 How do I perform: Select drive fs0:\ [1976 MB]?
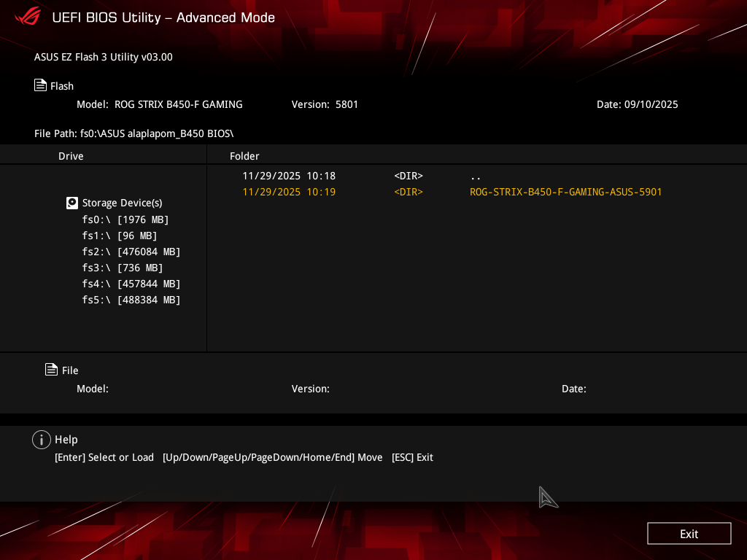(x=125, y=219)
